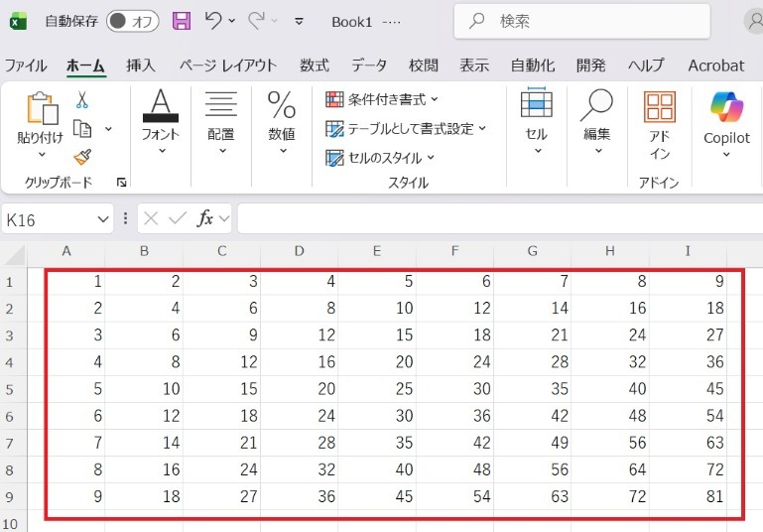Open the Copilot button
Image resolution: width=763 pixels, height=532 pixels.
click(726, 124)
